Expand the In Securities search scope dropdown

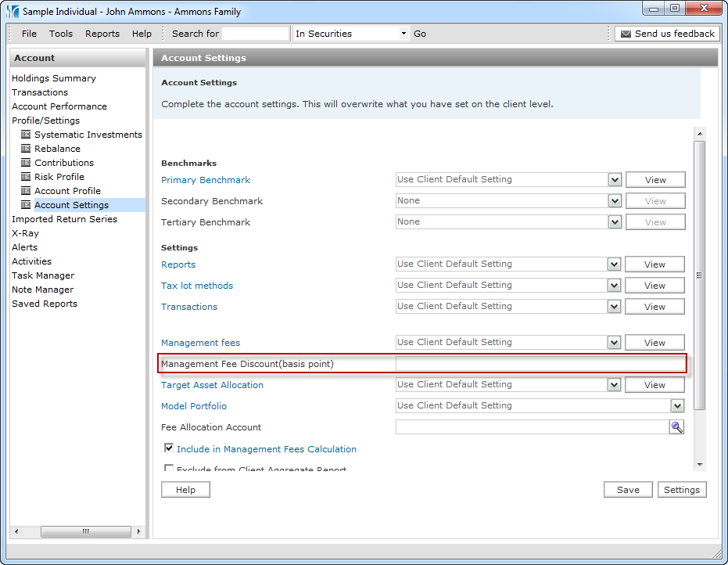pos(403,34)
